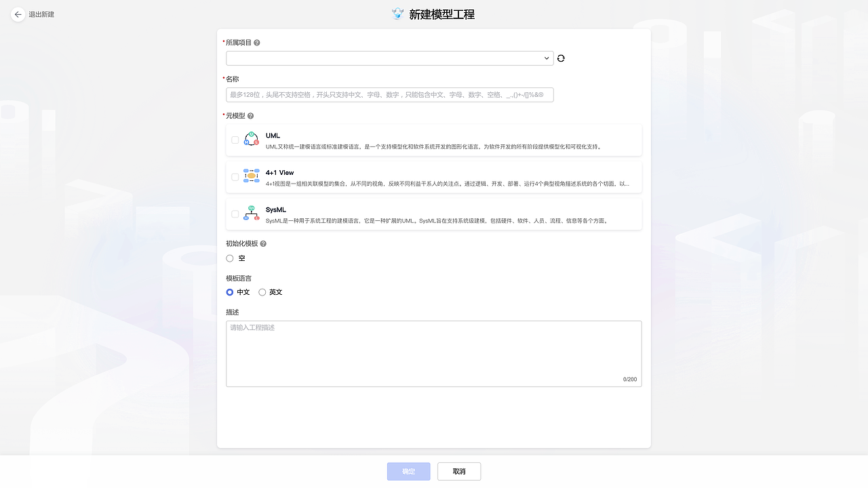The height and width of the screenshot is (488, 868).
Task: Click the 4+1 View metamodel icon
Action: pyautogui.click(x=251, y=176)
